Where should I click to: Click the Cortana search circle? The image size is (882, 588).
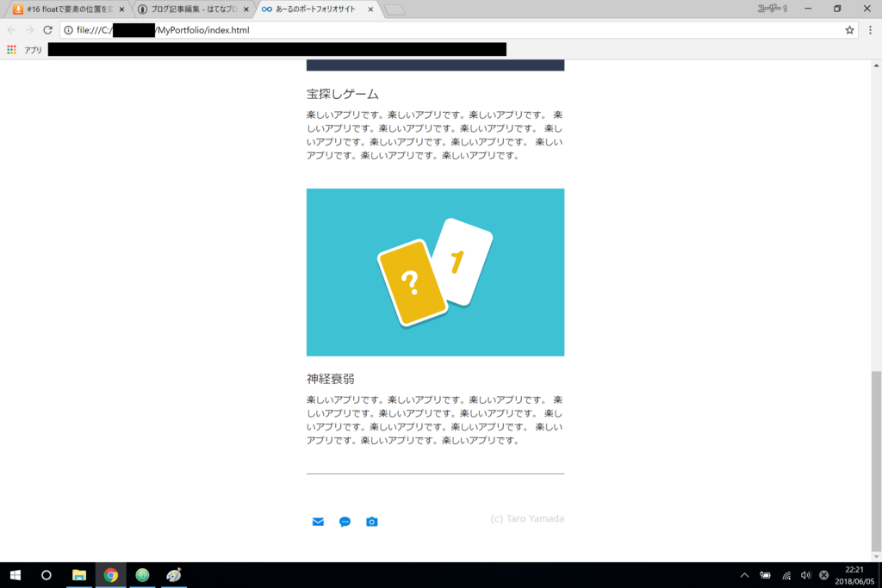(46, 575)
